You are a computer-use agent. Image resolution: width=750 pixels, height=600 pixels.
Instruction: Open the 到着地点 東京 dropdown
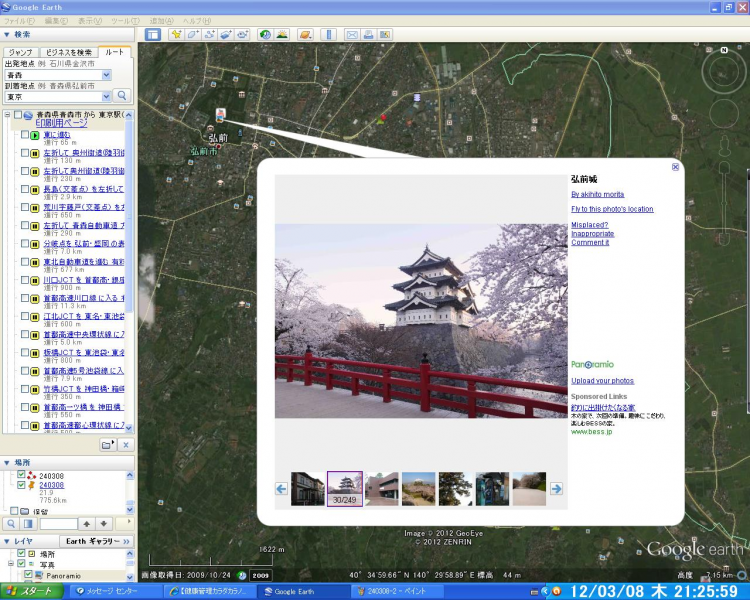click(x=106, y=97)
